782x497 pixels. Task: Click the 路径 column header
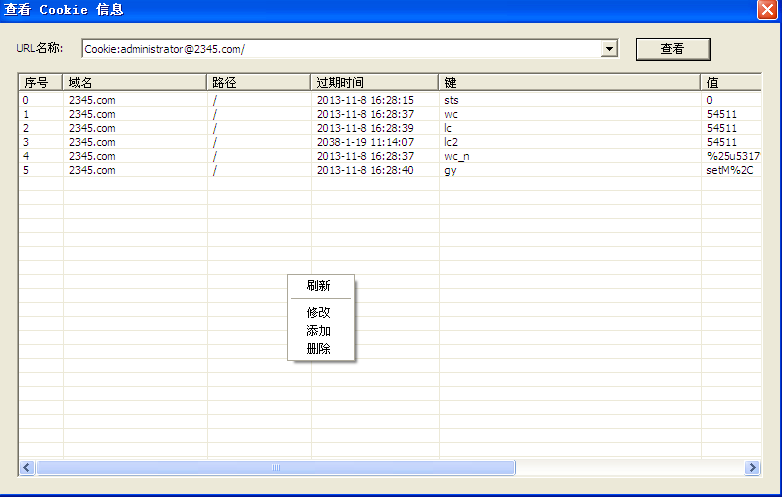pyautogui.click(x=259, y=82)
